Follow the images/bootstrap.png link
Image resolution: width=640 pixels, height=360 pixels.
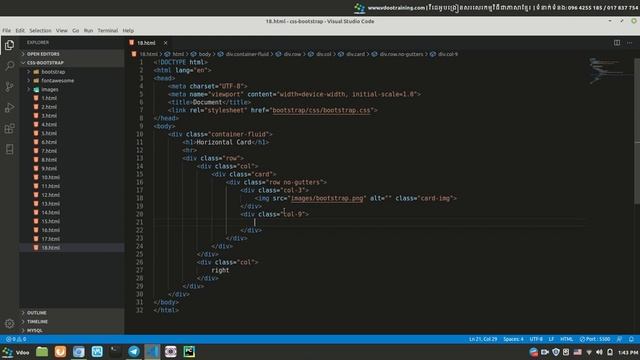[327, 198]
